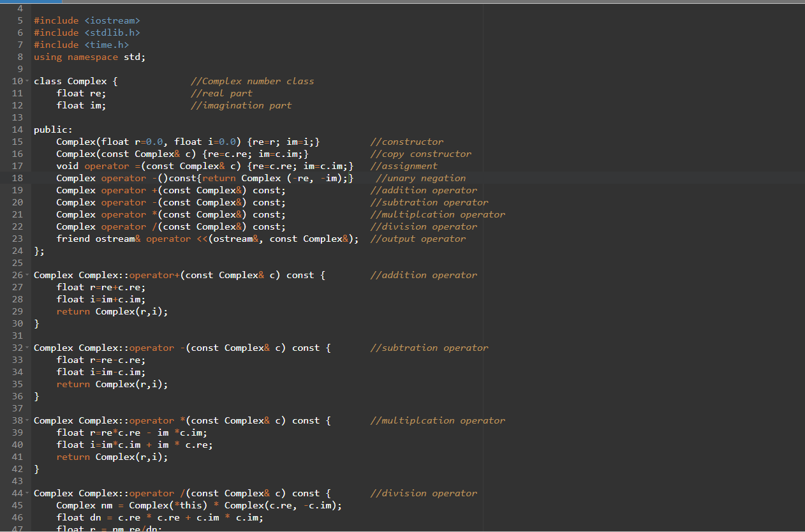Select line number 18 in the gutter
Image resolution: width=805 pixels, height=532 pixels.
coord(17,177)
